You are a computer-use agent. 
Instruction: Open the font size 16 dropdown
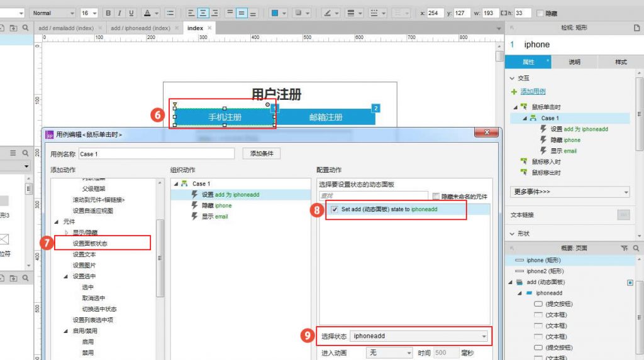coord(89,13)
